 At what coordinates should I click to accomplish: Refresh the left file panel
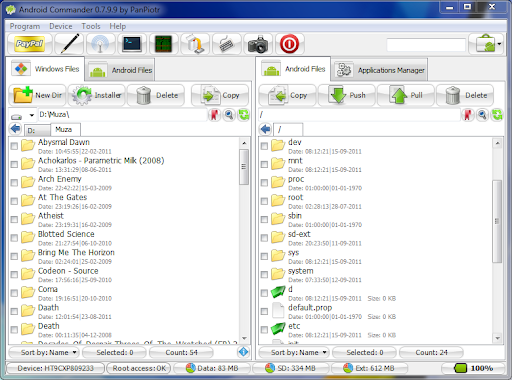(x=244, y=115)
